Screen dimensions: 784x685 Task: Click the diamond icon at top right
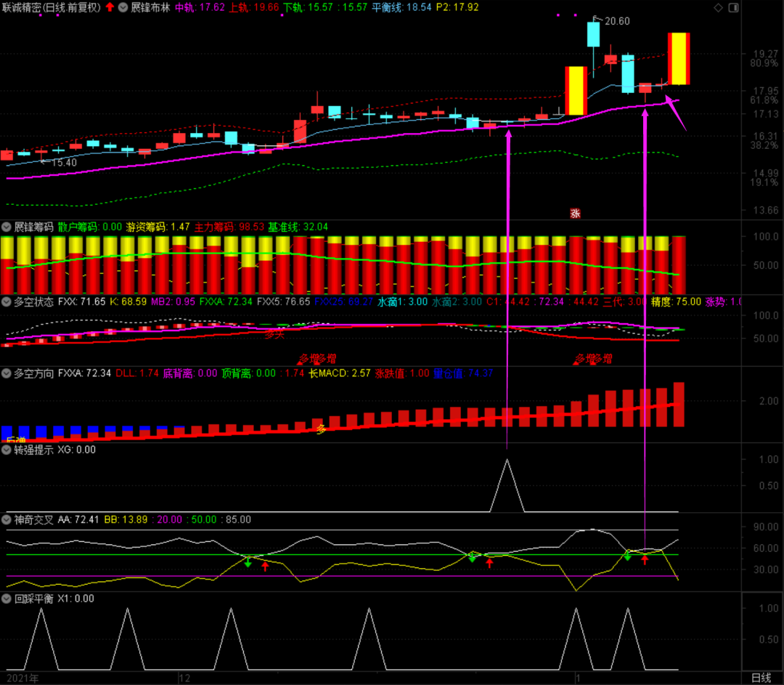pyautogui.click(x=718, y=7)
